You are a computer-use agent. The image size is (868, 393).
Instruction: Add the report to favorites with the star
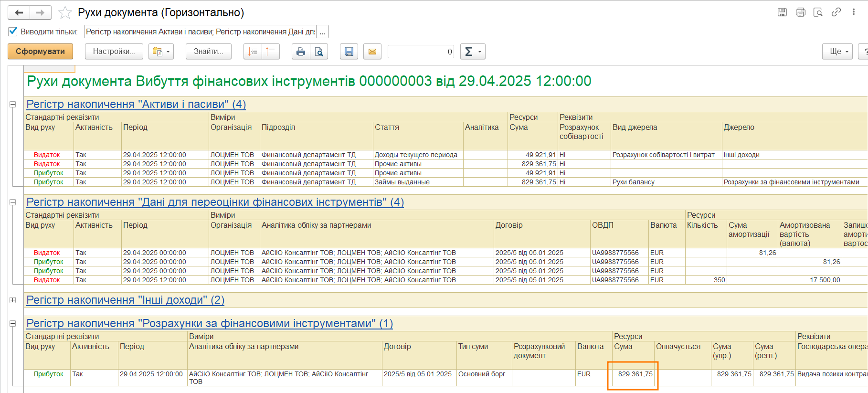coord(65,13)
